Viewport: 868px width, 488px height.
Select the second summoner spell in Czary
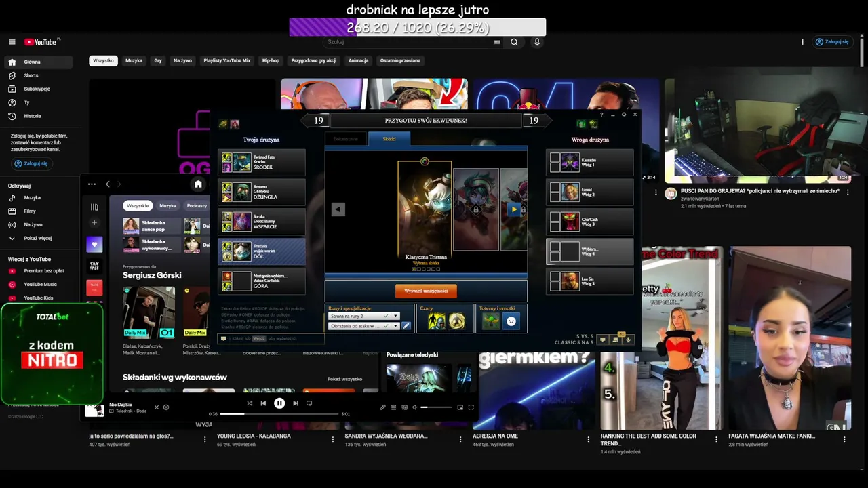tap(457, 321)
